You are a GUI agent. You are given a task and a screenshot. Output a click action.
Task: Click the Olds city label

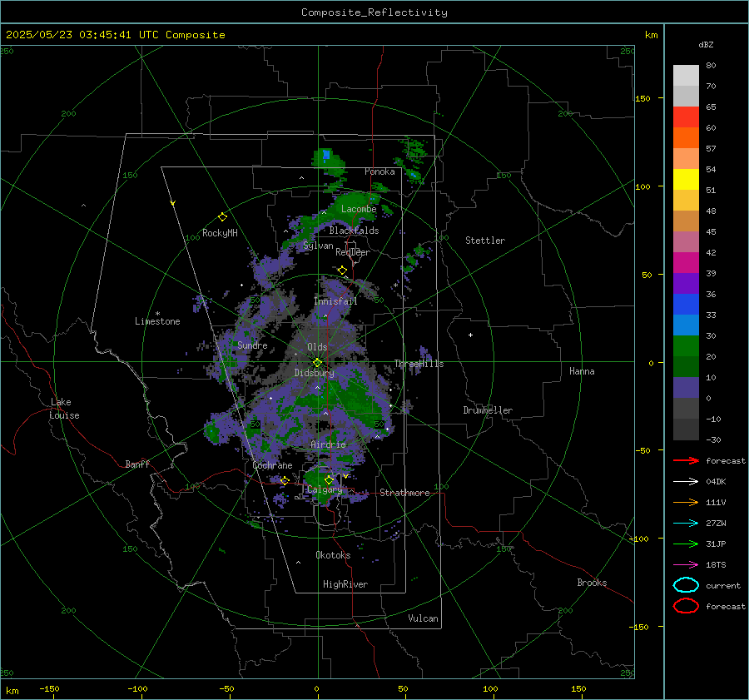[x=317, y=347]
